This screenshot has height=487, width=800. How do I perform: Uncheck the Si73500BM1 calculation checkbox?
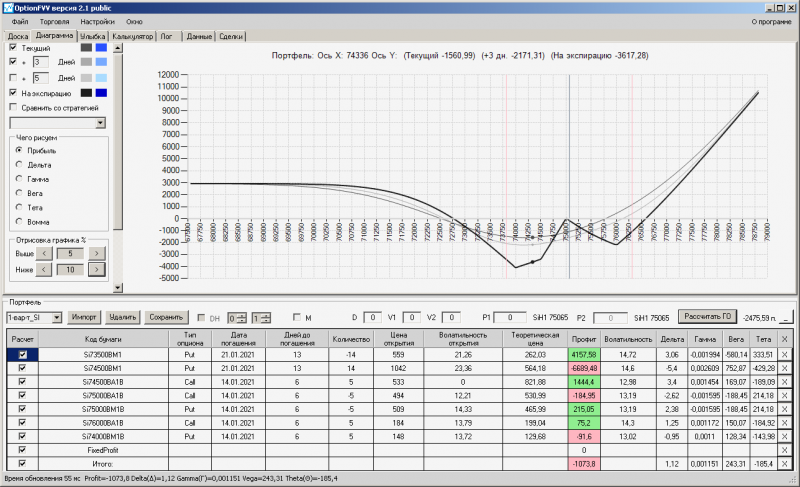tap(22, 354)
